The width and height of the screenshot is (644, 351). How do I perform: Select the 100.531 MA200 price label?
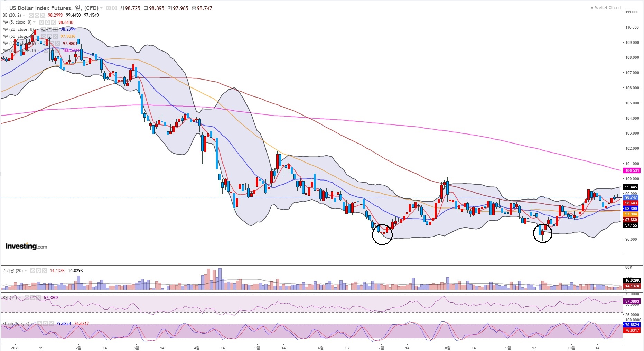coord(632,170)
